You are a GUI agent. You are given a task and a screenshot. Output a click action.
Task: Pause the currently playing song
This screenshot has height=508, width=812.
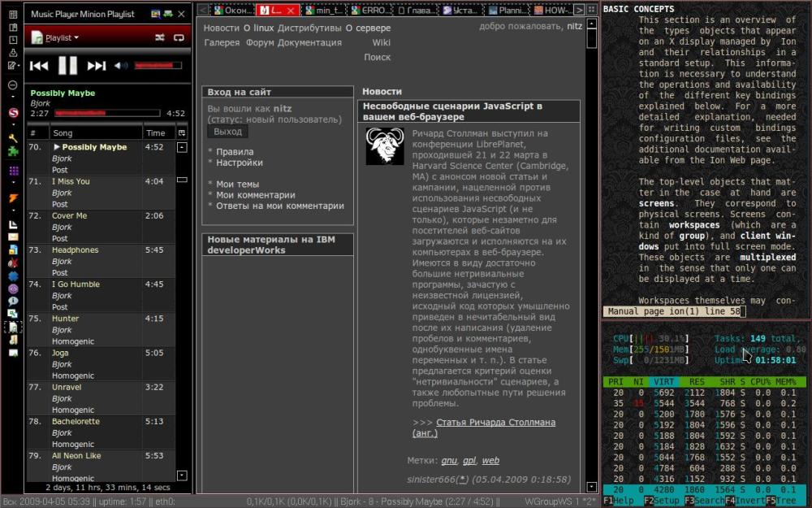click(x=67, y=65)
